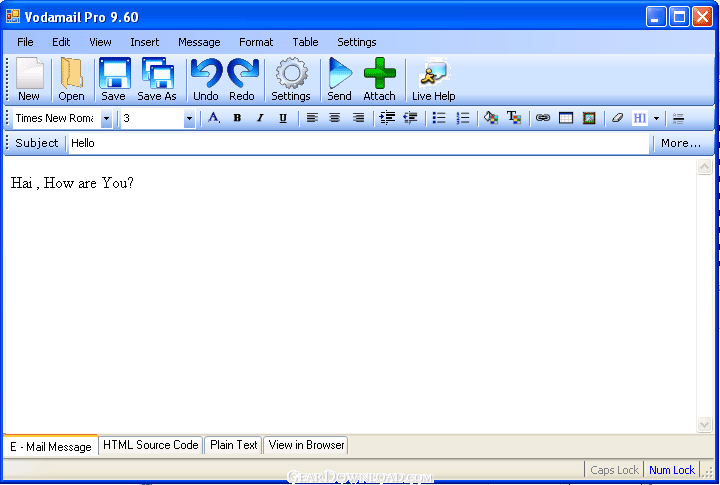Open the Table menu

coord(305,42)
